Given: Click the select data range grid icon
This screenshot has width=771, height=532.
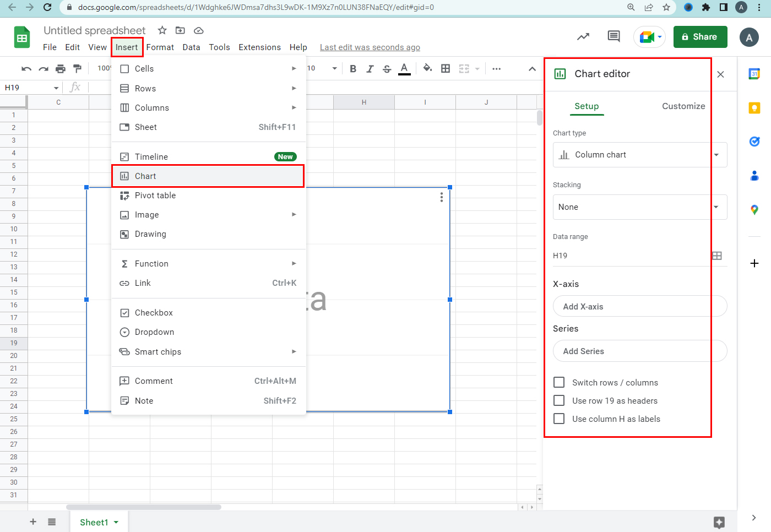Looking at the screenshot, I should pyautogui.click(x=716, y=256).
